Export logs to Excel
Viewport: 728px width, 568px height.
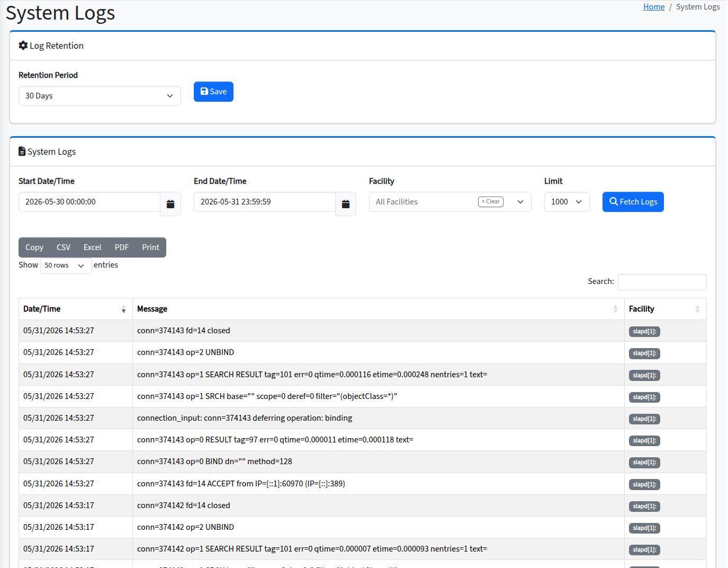[92, 247]
